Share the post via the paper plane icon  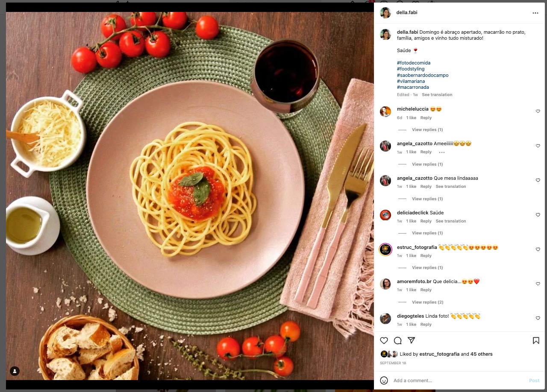tap(411, 340)
